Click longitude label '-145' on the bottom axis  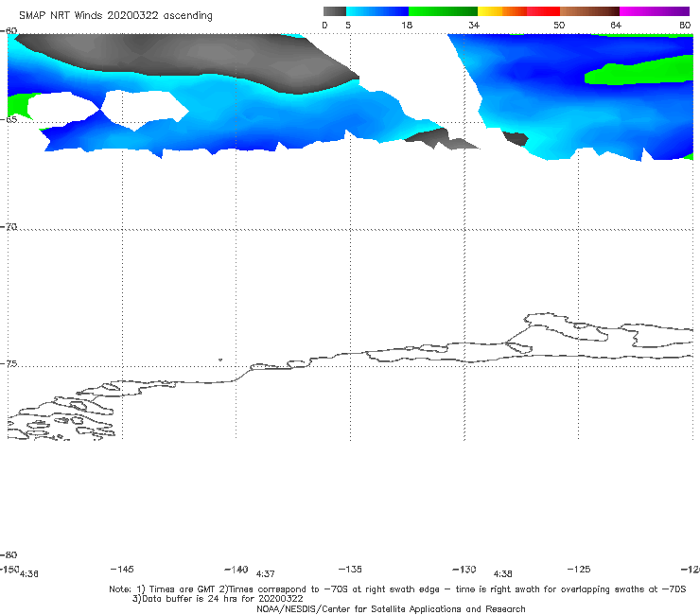click(122, 569)
